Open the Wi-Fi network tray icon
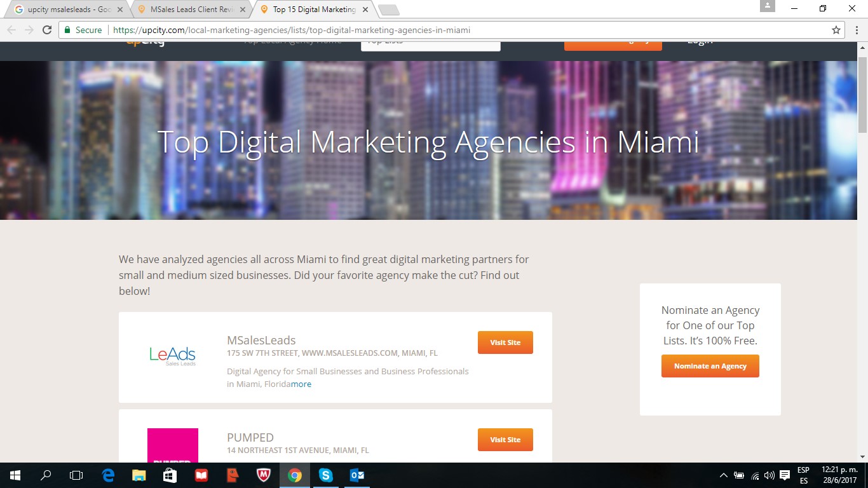This screenshot has height=488, width=868. tap(755, 475)
